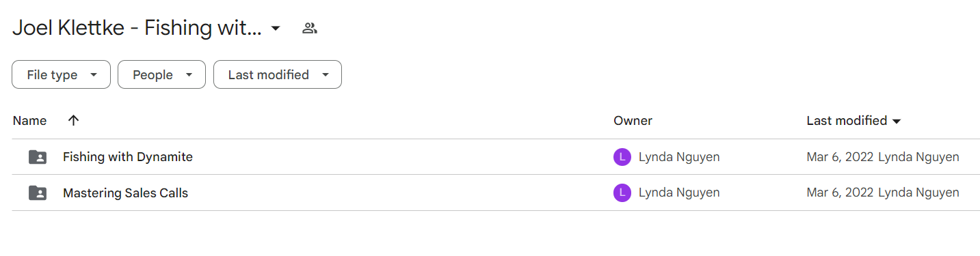Sort by the Name column header
This screenshot has height=256, width=980.
tap(29, 121)
